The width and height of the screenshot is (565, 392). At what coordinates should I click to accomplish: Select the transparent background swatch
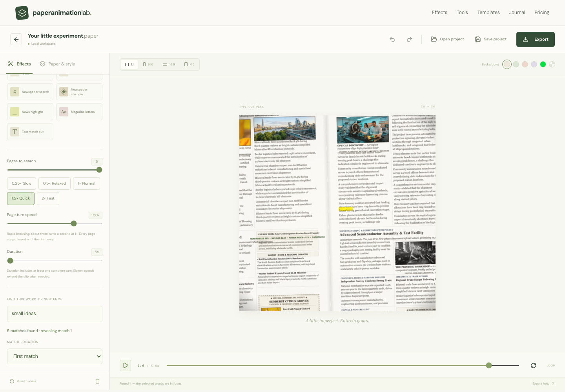[552, 64]
